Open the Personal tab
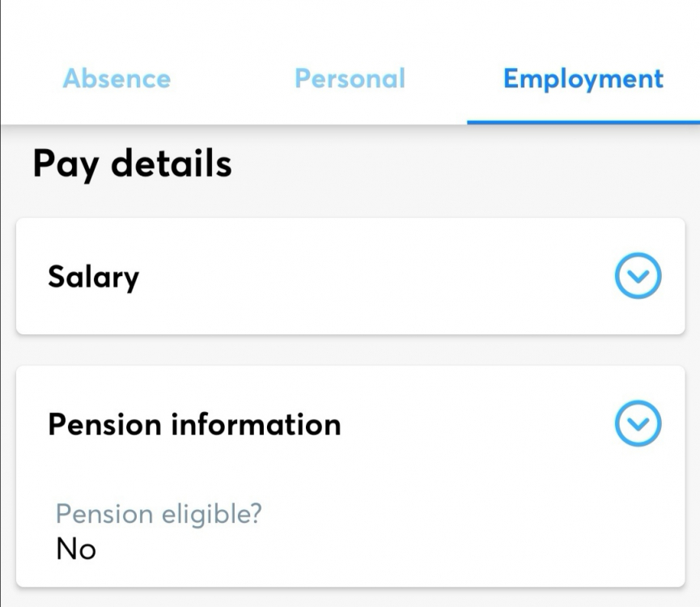The image size is (700, 607). pyautogui.click(x=350, y=79)
